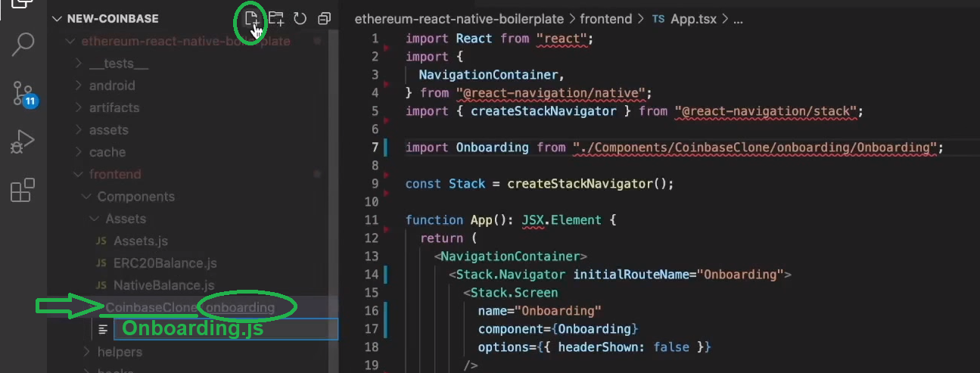980x373 pixels.
Task: Click the frontend breadcrumb segment
Action: tap(605, 19)
